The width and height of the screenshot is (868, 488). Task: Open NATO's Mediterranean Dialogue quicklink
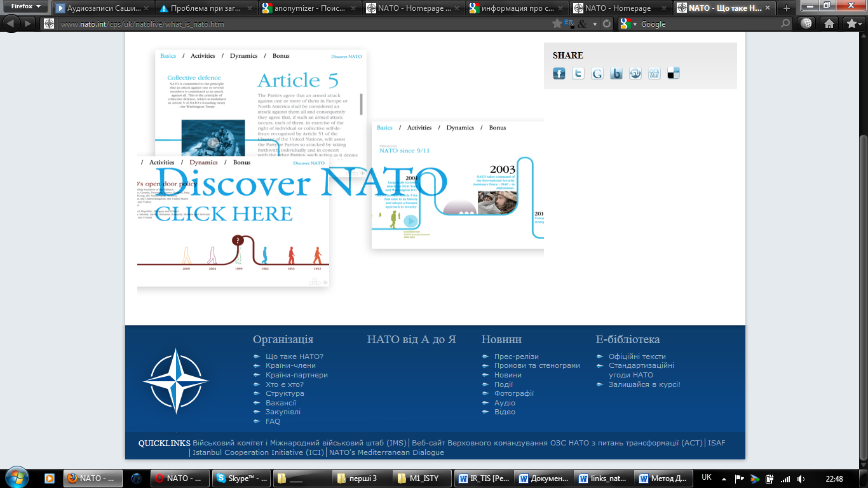386,452
